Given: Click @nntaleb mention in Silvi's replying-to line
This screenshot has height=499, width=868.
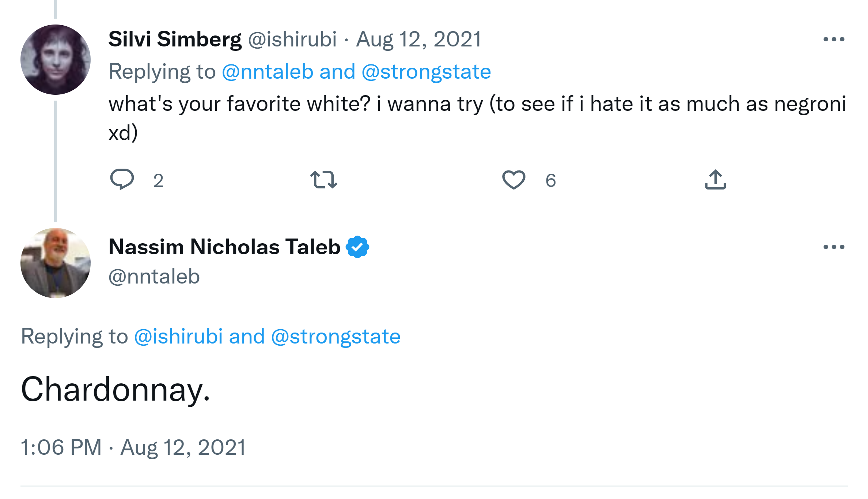Looking at the screenshot, I should click(268, 71).
